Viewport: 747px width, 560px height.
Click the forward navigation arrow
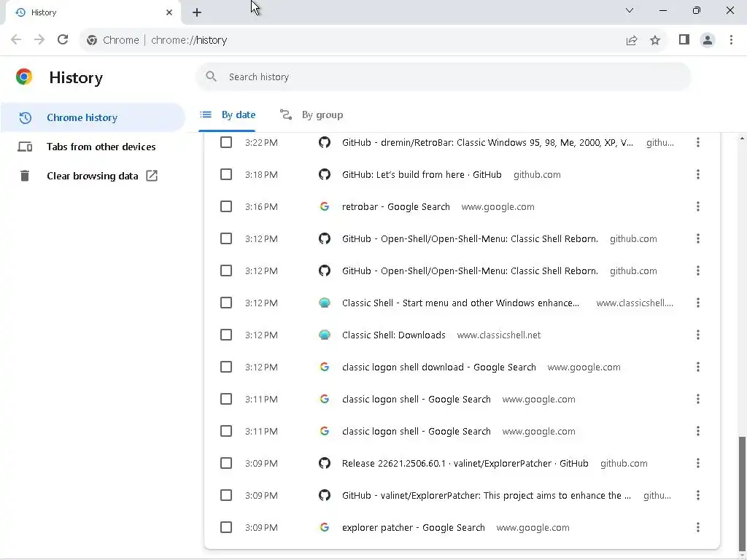click(39, 39)
